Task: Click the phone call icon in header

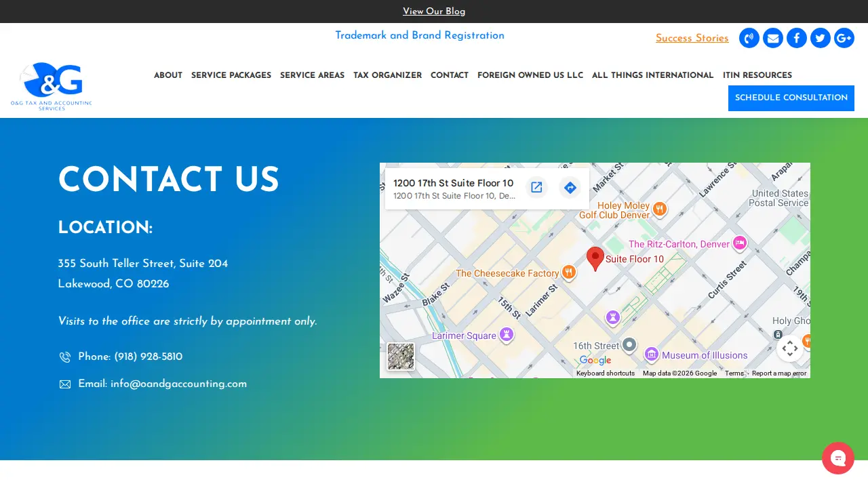Action: [749, 38]
